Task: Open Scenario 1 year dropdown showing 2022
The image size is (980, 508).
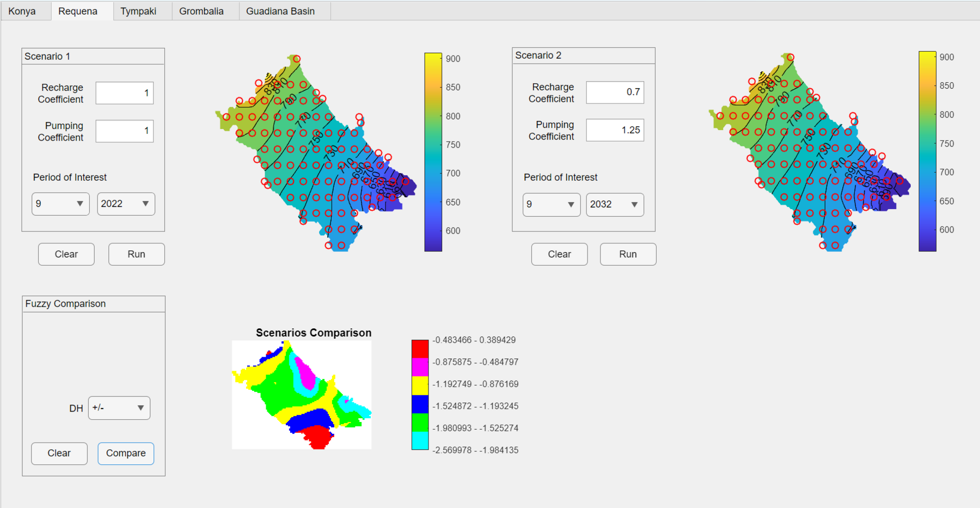Action: 126,204
